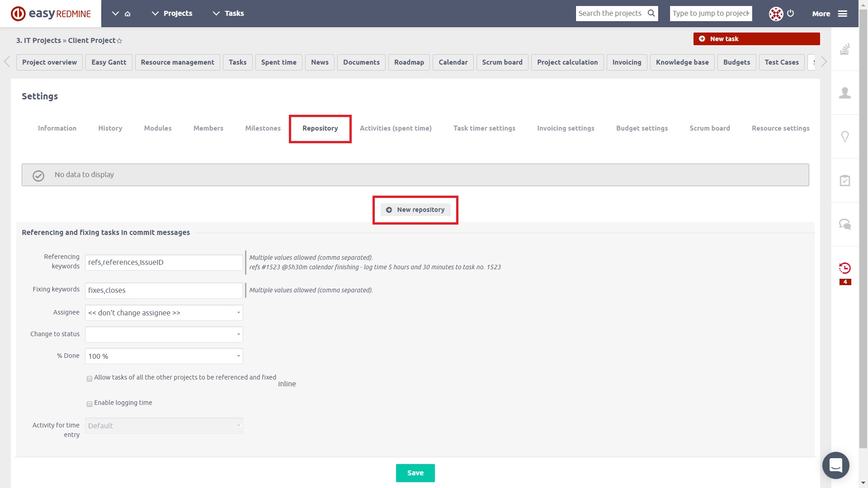Click the New repository button
Viewport: 868px width, 488px height.
[415, 210]
